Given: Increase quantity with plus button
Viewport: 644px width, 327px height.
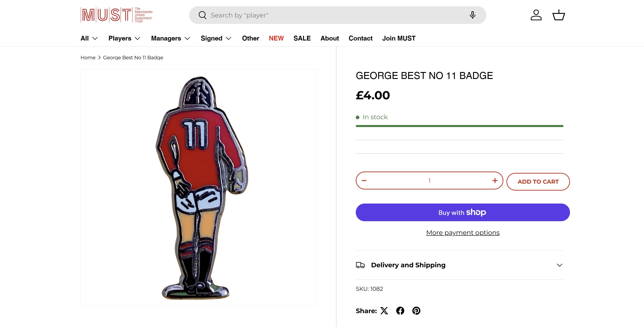Looking at the screenshot, I should (x=495, y=180).
